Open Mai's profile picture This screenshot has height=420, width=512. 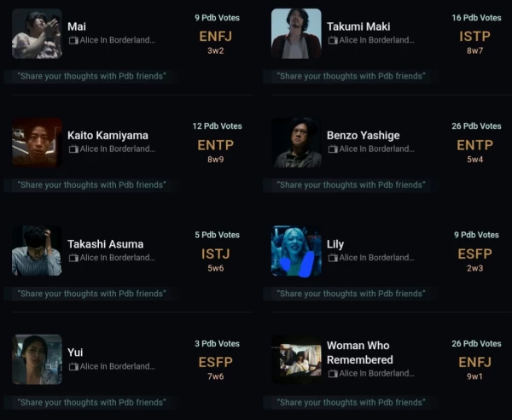37,33
